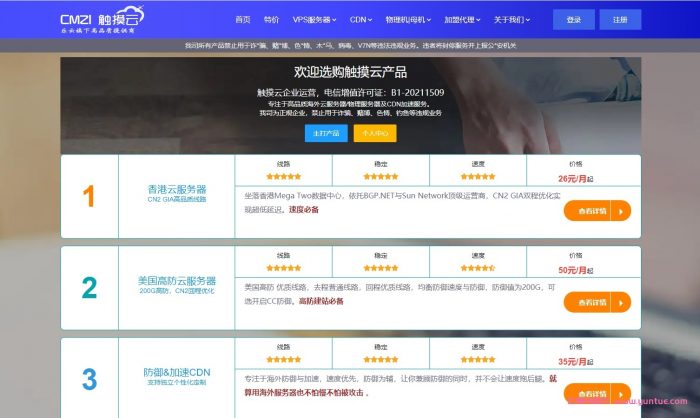Click the 注册 button

620,19
